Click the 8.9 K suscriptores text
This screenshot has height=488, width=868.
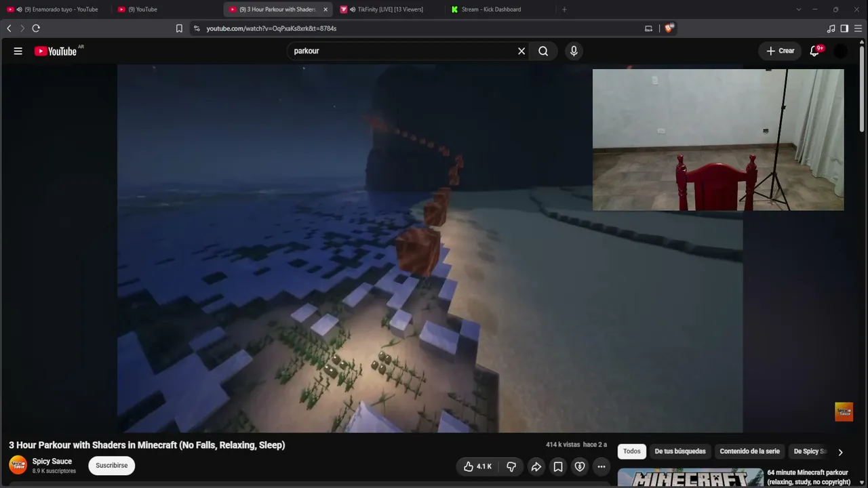click(x=54, y=471)
